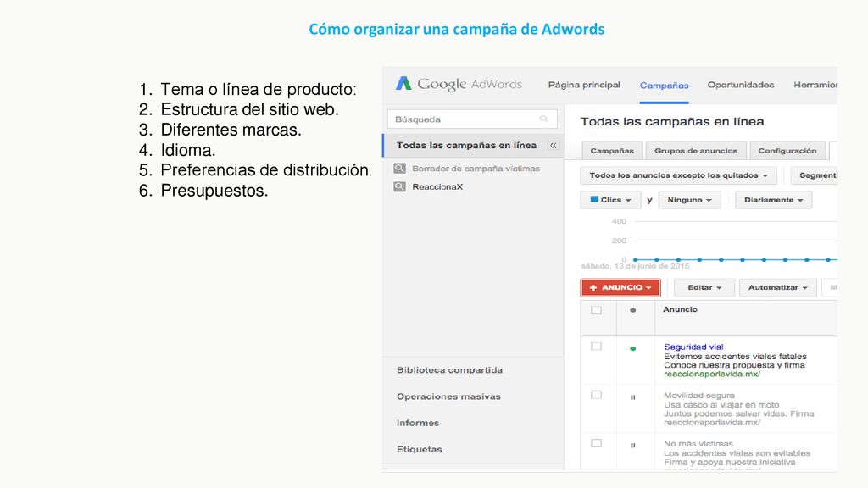868x488 pixels.
Task: Click the ad line 'Evitemos accidentes viales fatales'
Action: (735, 357)
